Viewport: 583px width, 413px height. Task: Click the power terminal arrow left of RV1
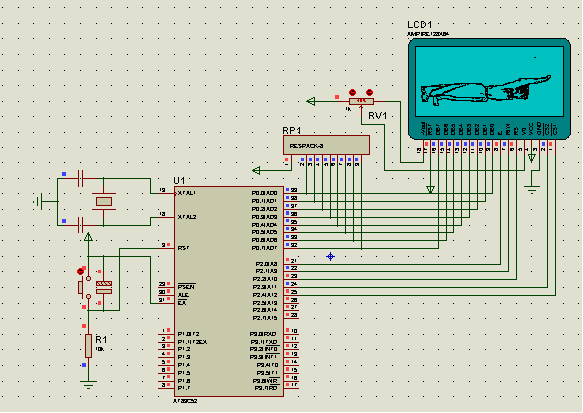(311, 101)
